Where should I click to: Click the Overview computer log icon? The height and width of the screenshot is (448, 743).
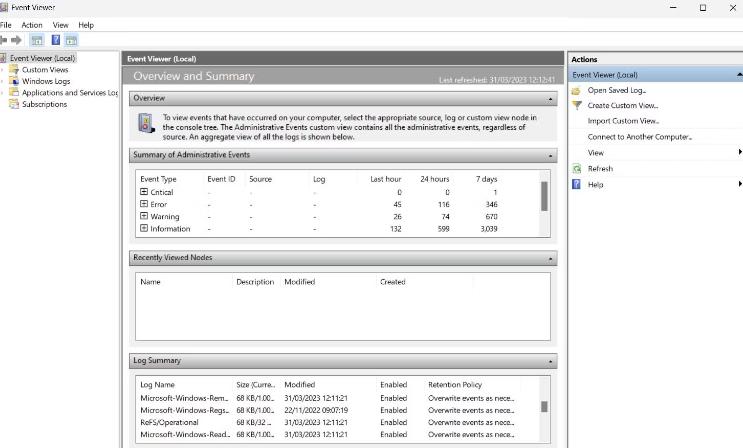click(x=146, y=123)
